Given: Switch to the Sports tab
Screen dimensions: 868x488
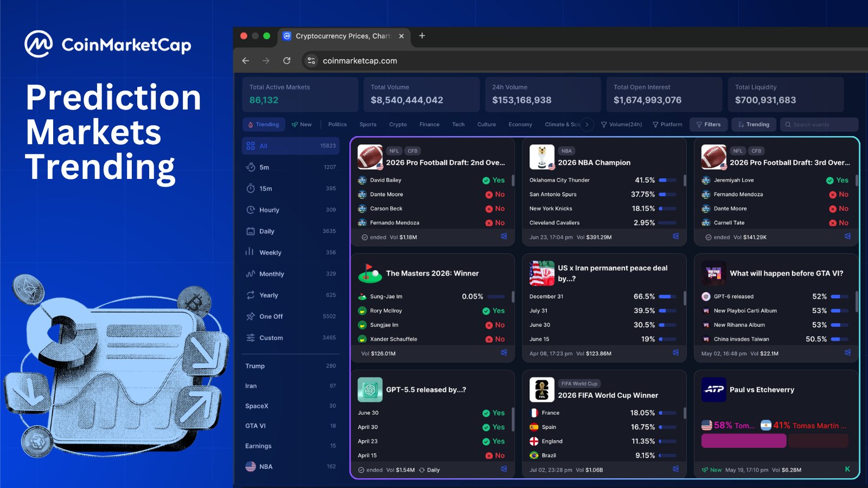Looking at the screenshot, I should (368, 125).
